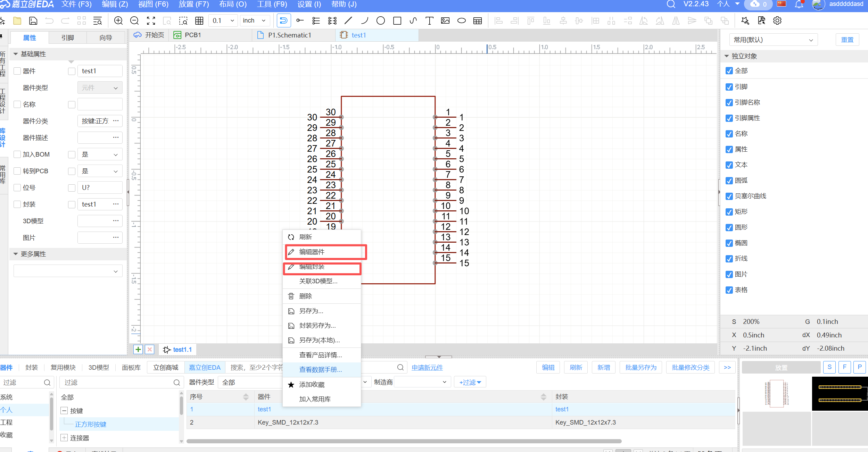Toggle the 贝塞尔曲线 checkbox
The height and width of the screenshot is (452, 868).
[x=729, y=196]
